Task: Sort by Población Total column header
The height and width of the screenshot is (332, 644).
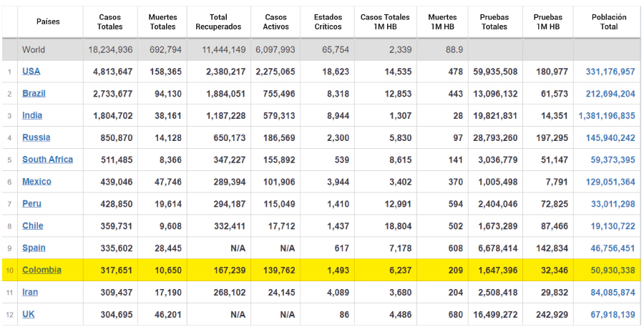Action: (x=609, y=21)
